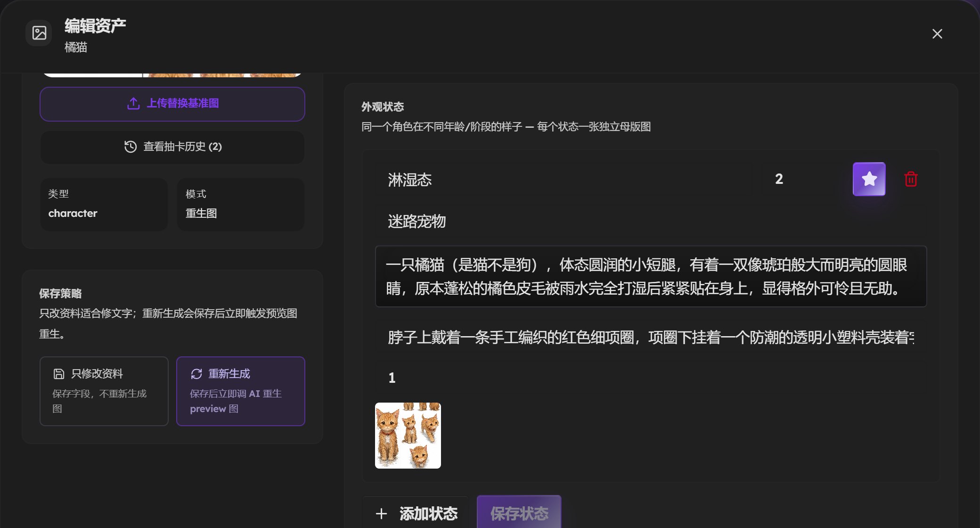Click the history clock icon in 查看抽卡历史
Viewport: 980px width, 528px height.
[x=131, y=147]
